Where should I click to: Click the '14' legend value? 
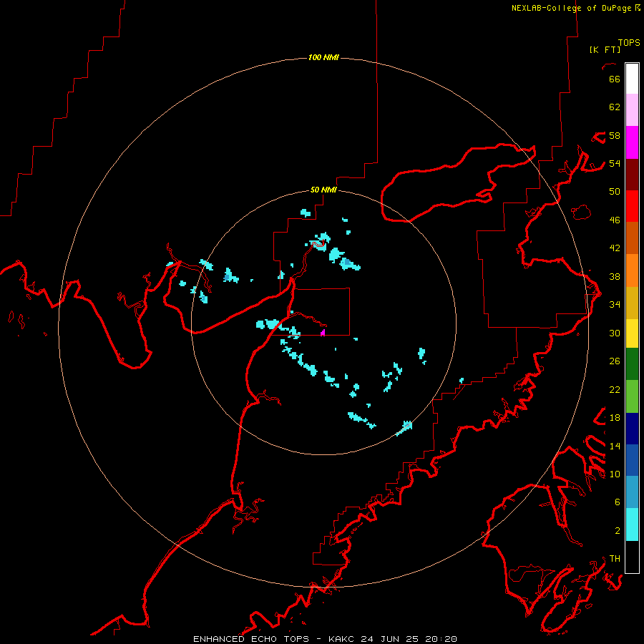tap(615, 446)
